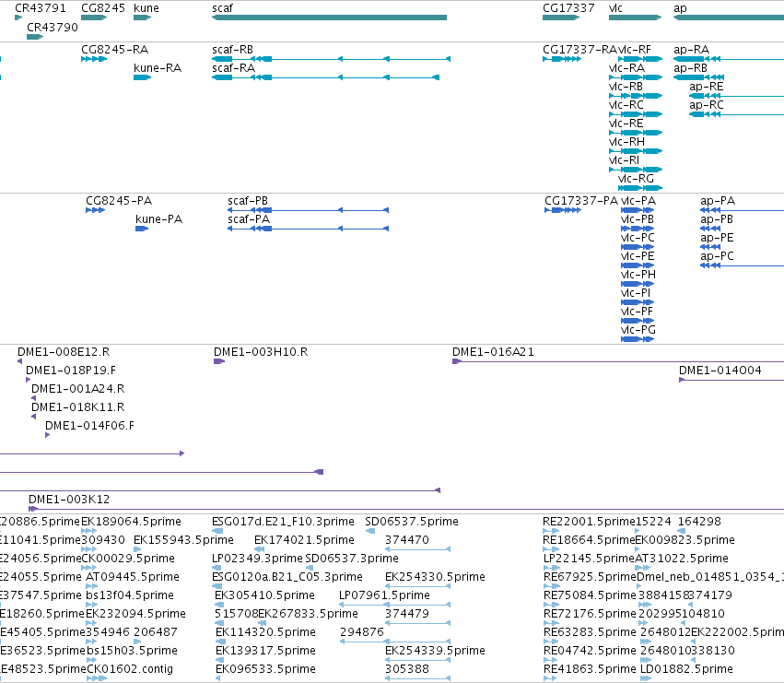This screenshot has width=784, height=683.
Task: Select the long teal scaf gene bar
Action: [329, 18]
